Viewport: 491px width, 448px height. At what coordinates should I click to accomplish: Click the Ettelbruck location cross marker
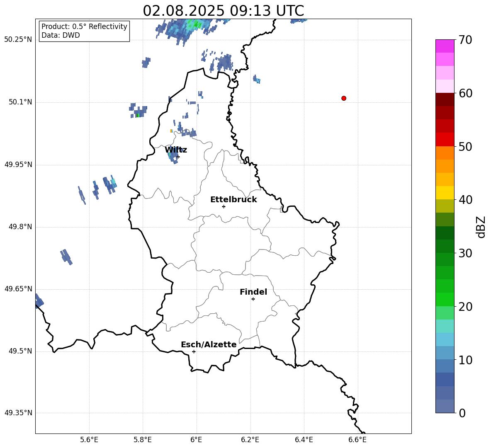click(224, 206)
